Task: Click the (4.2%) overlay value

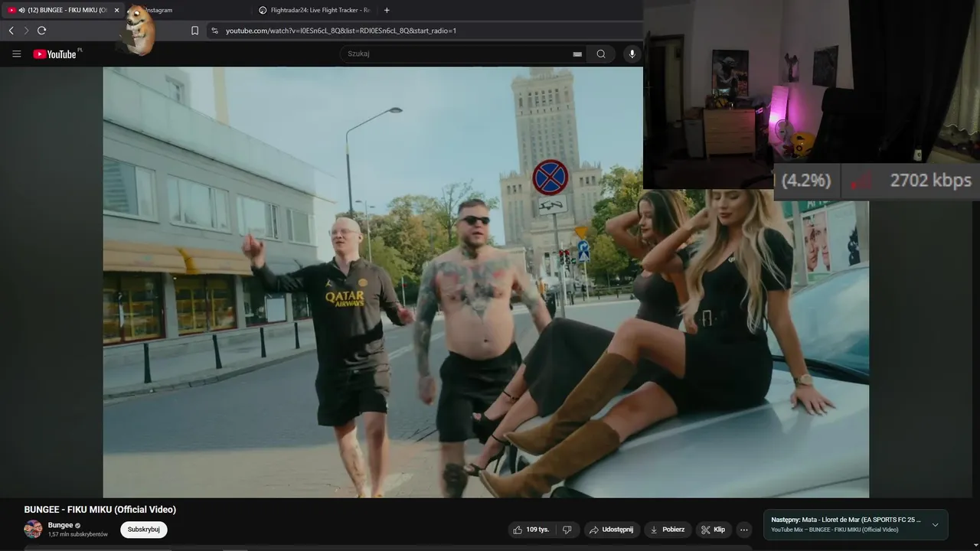Action: pyautogui.click(x=806, y=181)
